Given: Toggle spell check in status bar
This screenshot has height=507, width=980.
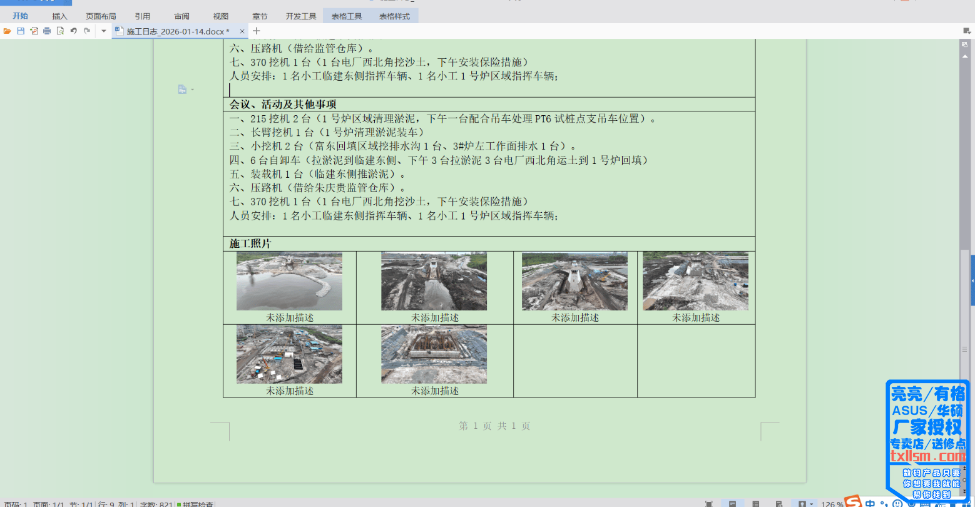Looking at the screenshot, I should tap(196, 504).
